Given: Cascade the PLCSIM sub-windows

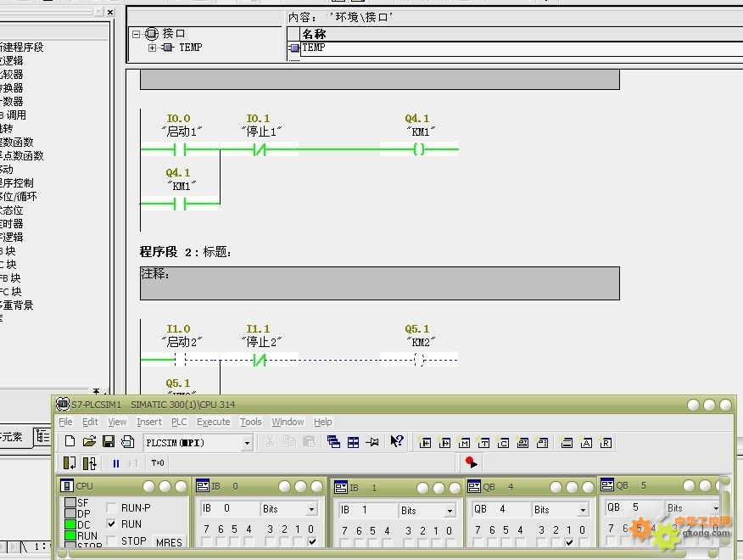Looking at the screenshot, I should [333, 442].
